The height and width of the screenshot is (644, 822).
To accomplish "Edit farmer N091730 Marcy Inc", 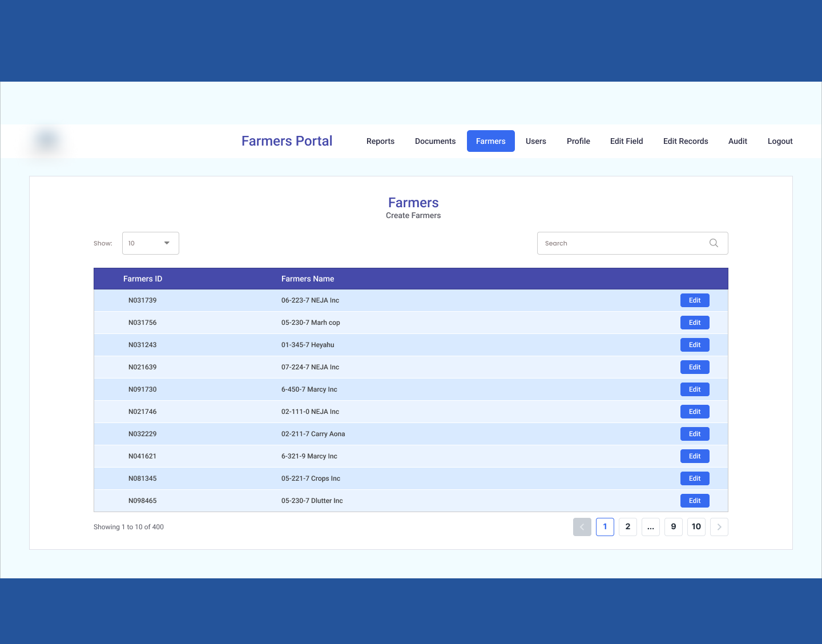I will (695, 389).
